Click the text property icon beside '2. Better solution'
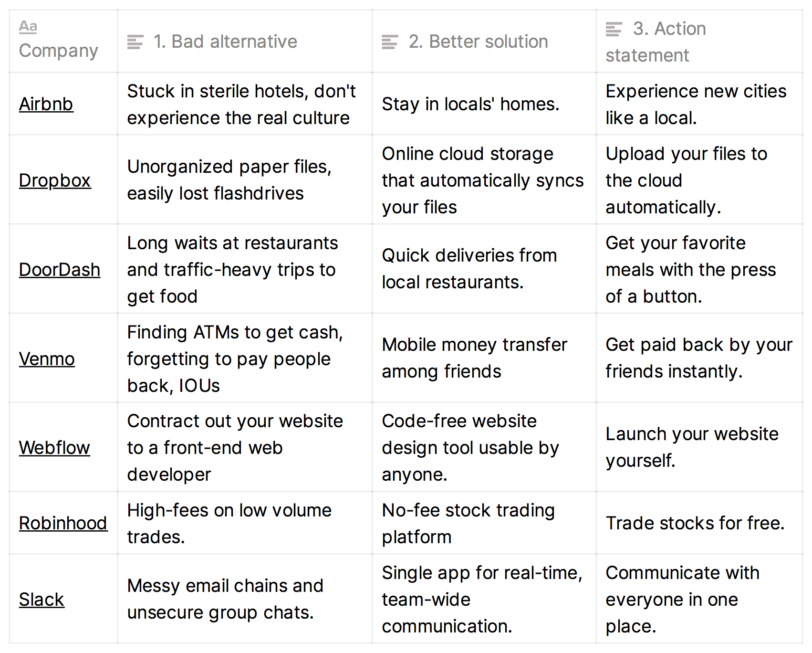Image resolution: width=812 pixels, height=653 pixels. click(x=389, y=41)
